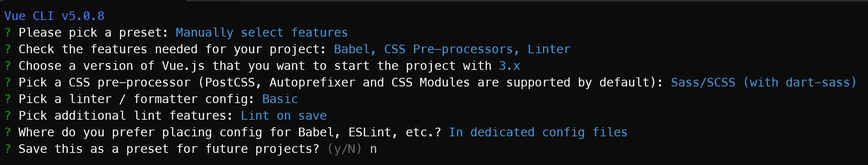The image size is (868, 165).
Task: Click the typed "n" at the save preset prompt
Action: (373, 149)
